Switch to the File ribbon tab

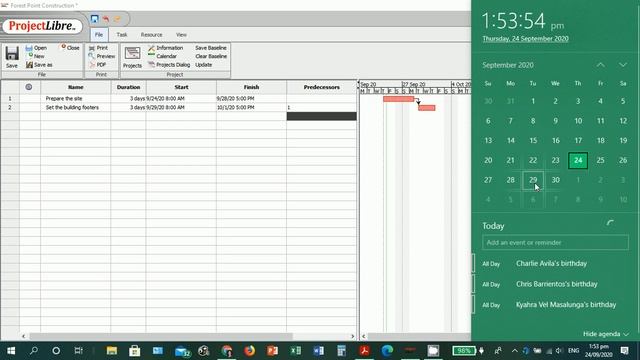99,35
